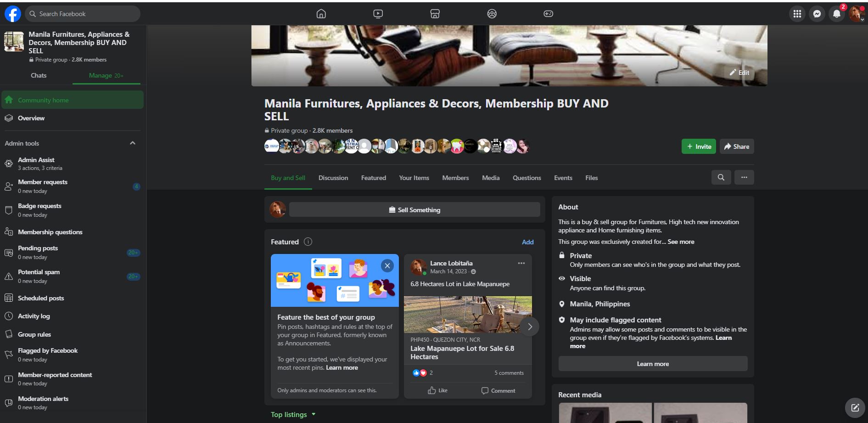Open the Featured info icon
The height and width of the screenshot is (423, 868).
click(308, 242)
